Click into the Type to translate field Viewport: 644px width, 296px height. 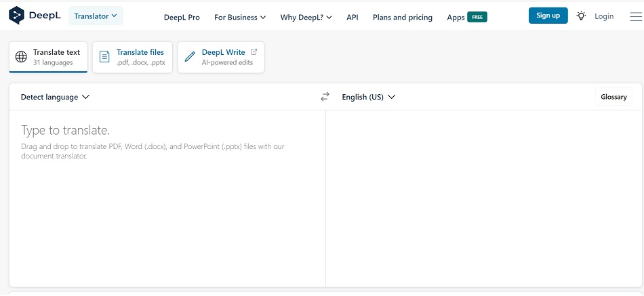[x=167, y=198]
